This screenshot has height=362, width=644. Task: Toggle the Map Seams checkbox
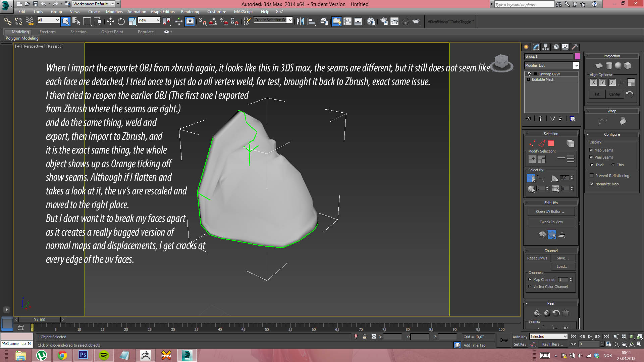click(591, 150)
